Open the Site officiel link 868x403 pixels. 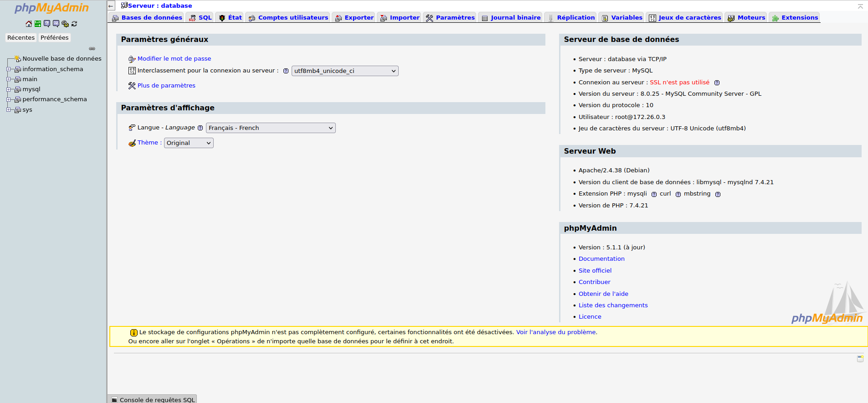(595, 271)
